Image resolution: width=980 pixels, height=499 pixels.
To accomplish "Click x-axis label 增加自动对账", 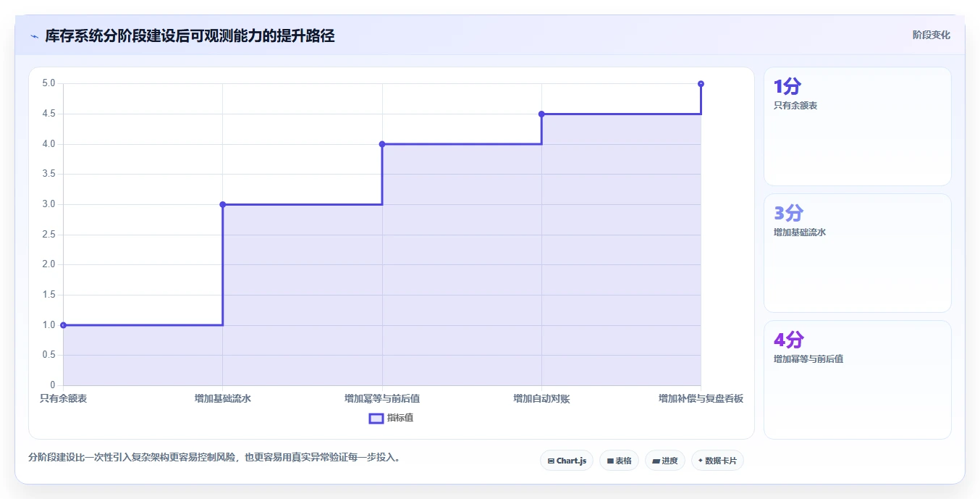I will (541, 398).
